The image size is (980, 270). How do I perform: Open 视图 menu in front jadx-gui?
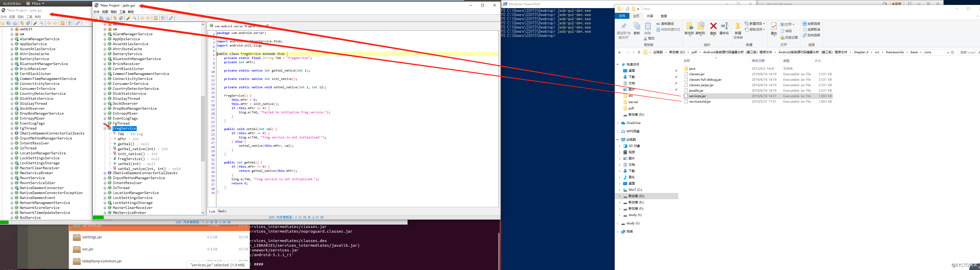(105, 12)
